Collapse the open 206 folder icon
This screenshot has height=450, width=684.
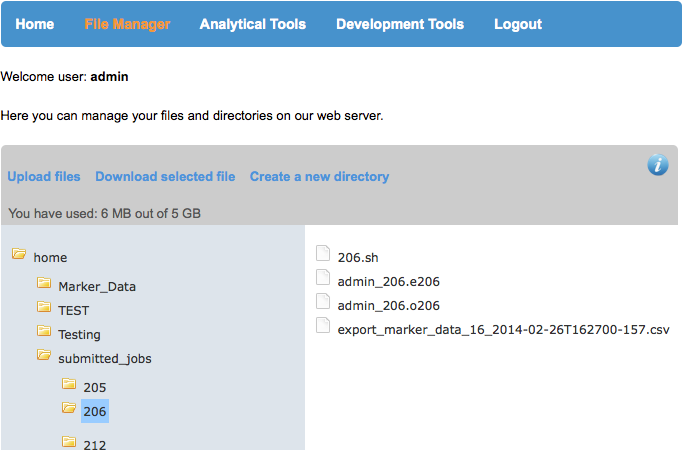[x=68, y=409]
